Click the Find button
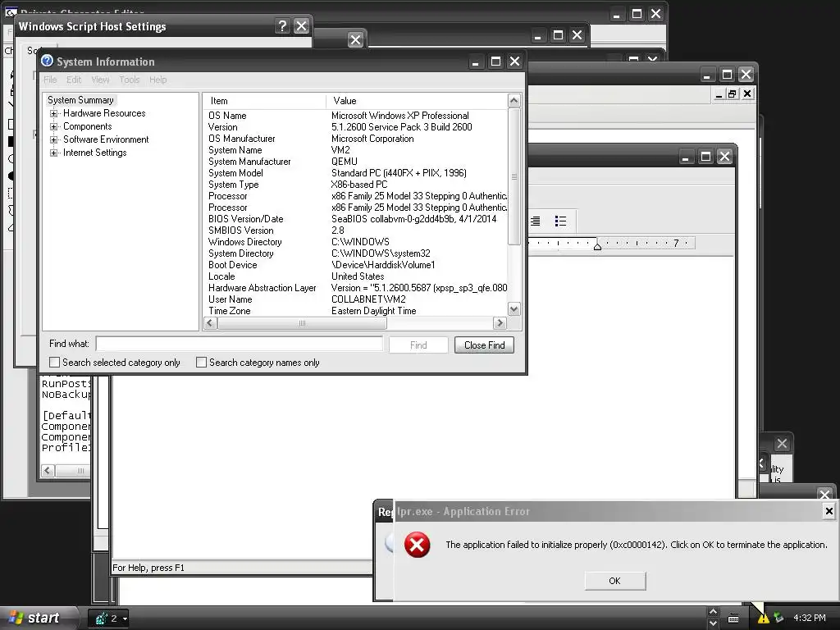 point(418,345)
